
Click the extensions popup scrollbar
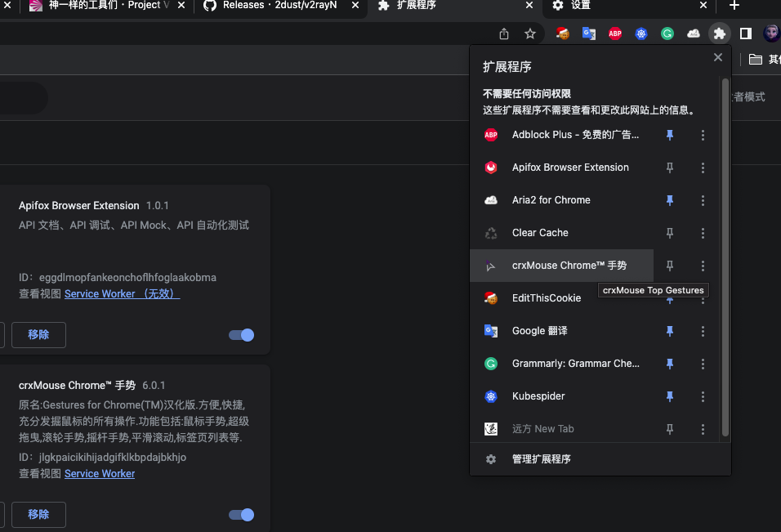725,257
